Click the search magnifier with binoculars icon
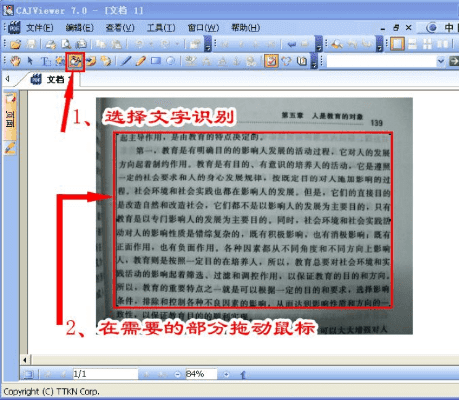459x400 pixels. point(336,44)
